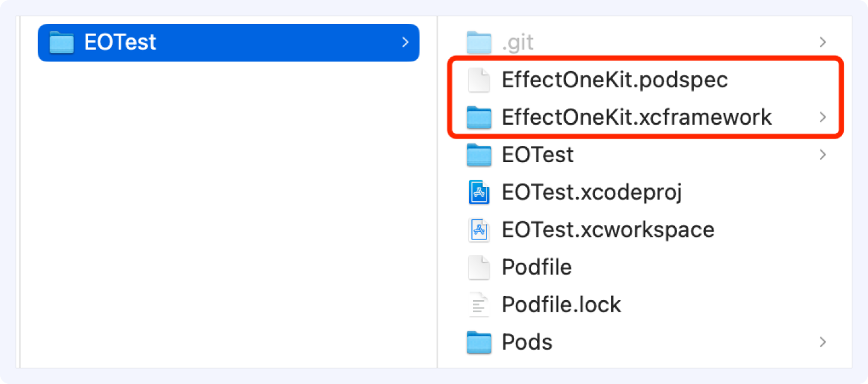
Task: Click the Podfile.lock document icon
Action: [479, 304]
